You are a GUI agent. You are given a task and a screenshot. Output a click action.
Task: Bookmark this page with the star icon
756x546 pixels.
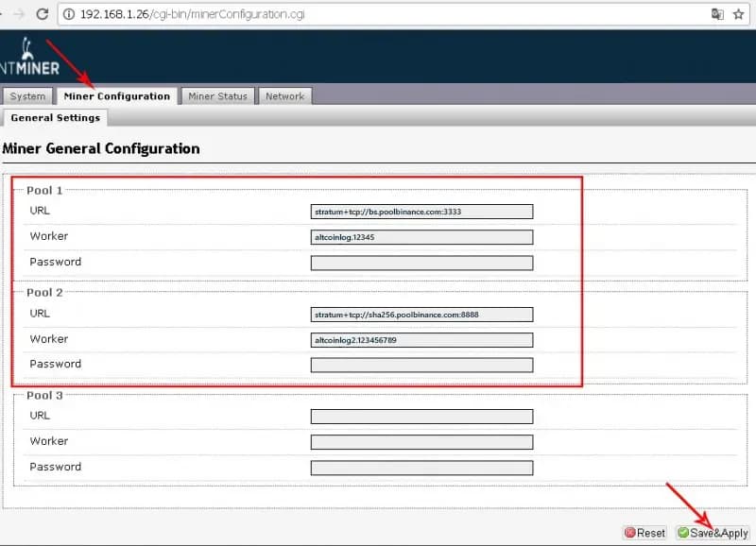(x=738, y=14)
